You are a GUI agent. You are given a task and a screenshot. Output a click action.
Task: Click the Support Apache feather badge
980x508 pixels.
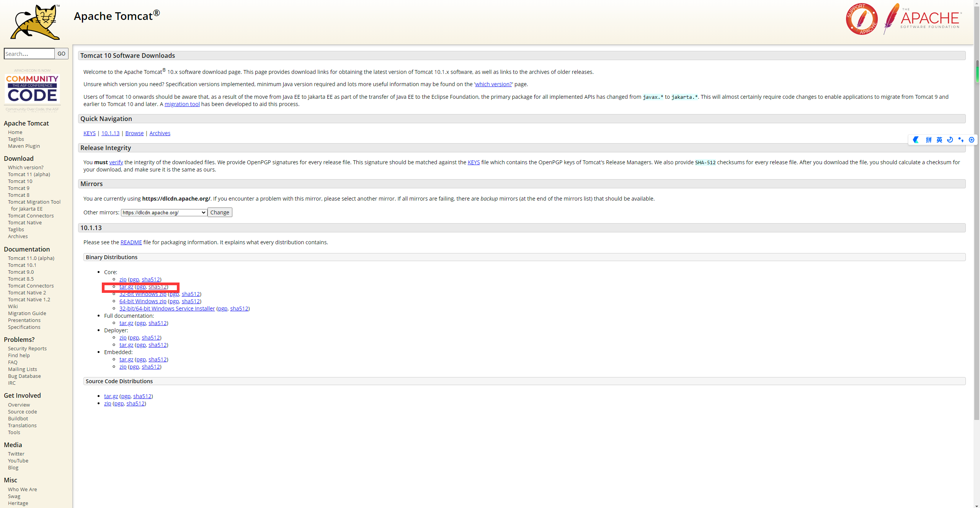pos(861,19)
